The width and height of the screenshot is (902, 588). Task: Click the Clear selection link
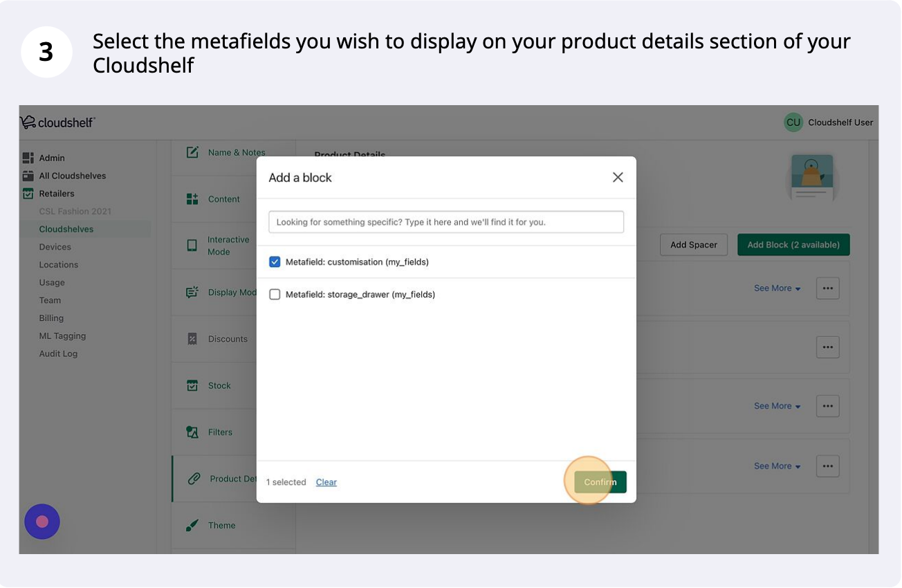(x=326, y=482)
